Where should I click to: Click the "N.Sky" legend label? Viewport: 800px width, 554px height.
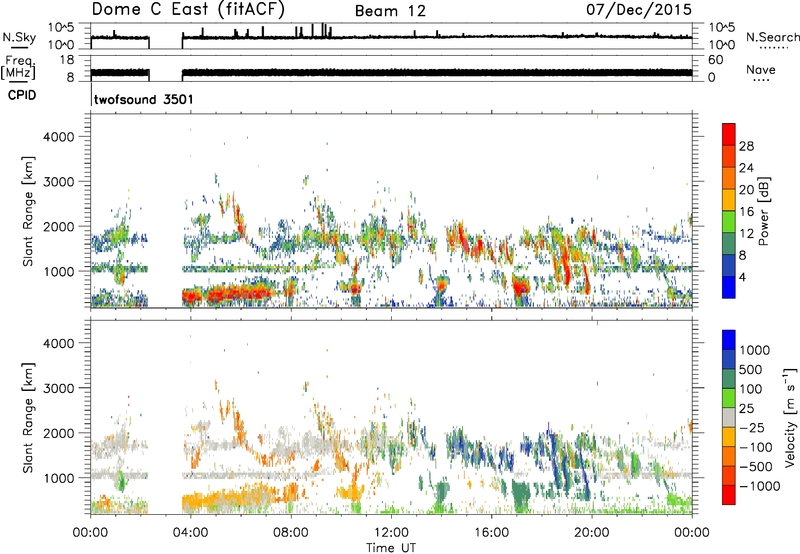(19, 37)
